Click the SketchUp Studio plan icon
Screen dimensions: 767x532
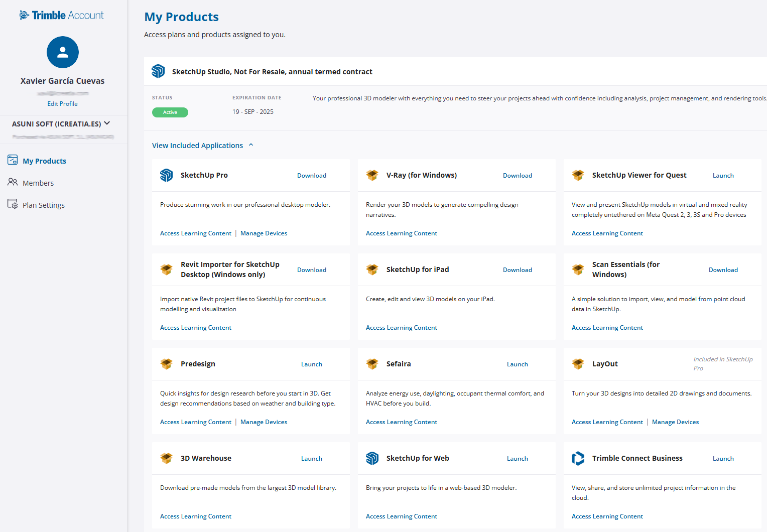[158, 71]
